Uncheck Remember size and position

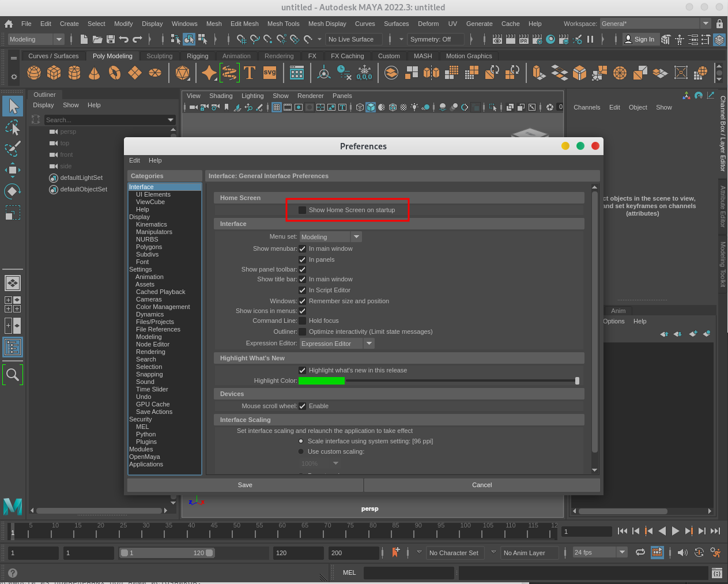pyautogui.click(x=302, y=301)
